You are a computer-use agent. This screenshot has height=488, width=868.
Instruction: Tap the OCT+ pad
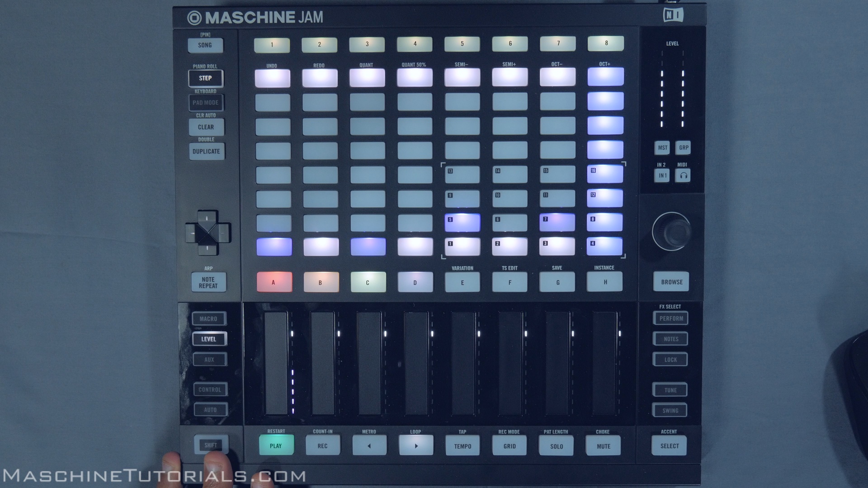point(606,76)
